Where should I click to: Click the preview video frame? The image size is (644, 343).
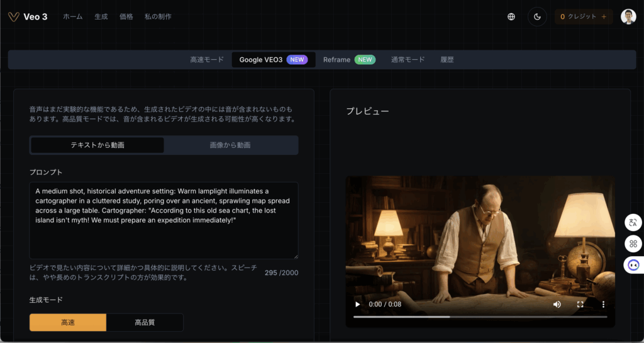tap(480, 251)
